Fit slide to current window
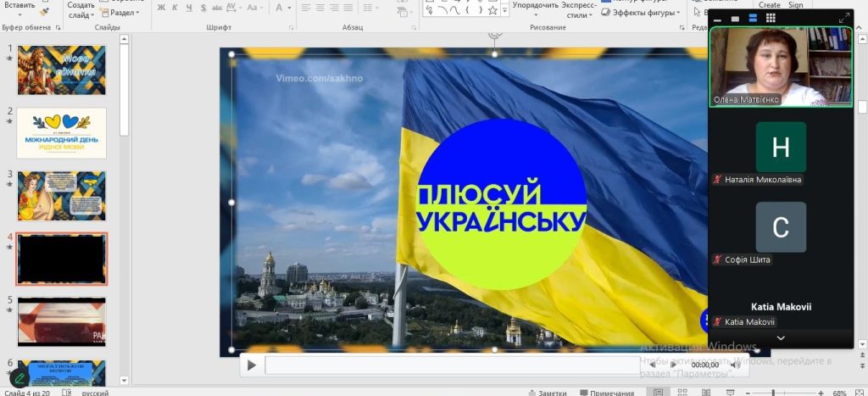Screen dimensions: 868x396 point(859,392)
